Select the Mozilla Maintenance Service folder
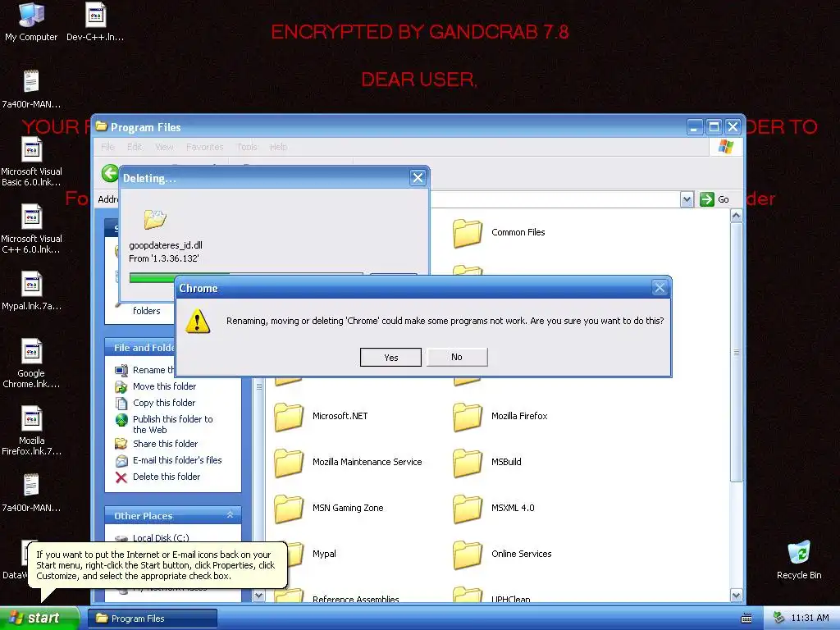Image resolution: width=840 pixels, height=630 pixels. coord(348,463)
